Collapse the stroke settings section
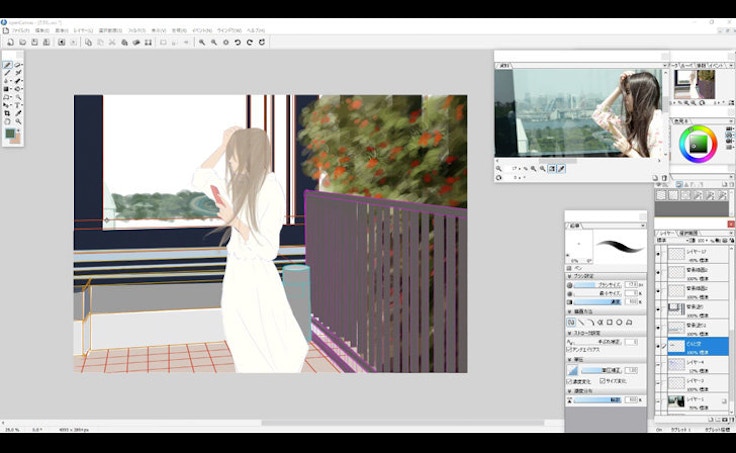 571,332
